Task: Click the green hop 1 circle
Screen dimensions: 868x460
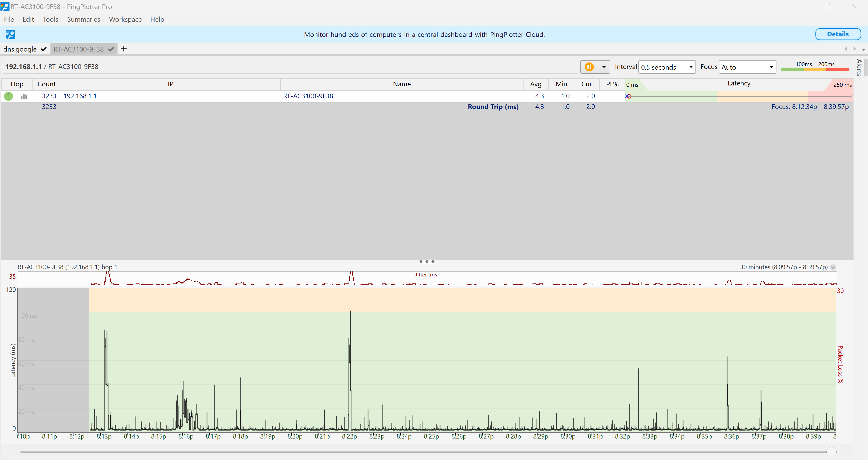Action: (8, 96)
